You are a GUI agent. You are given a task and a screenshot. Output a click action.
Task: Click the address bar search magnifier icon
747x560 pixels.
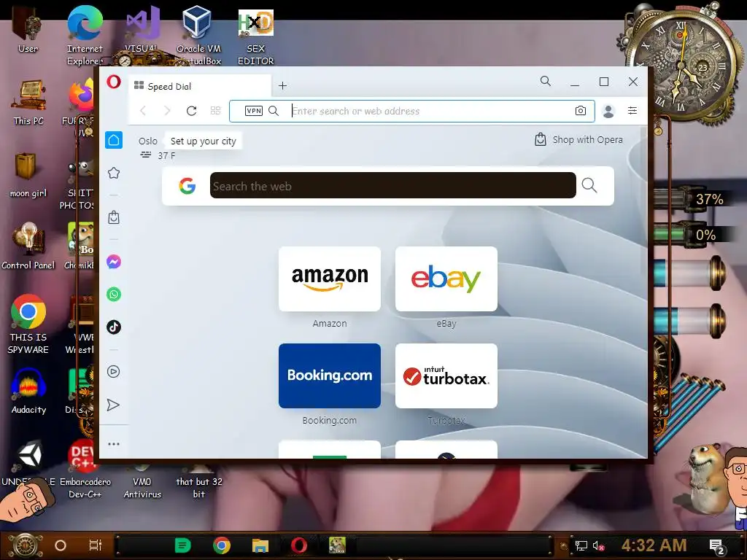tap(274, 111)
